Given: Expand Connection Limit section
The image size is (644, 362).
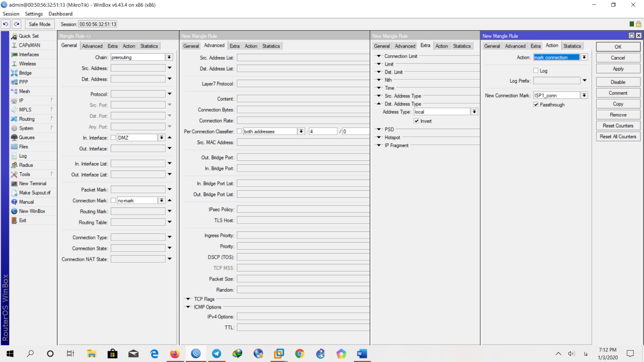Looking at the screenshot, I should 379,56.
